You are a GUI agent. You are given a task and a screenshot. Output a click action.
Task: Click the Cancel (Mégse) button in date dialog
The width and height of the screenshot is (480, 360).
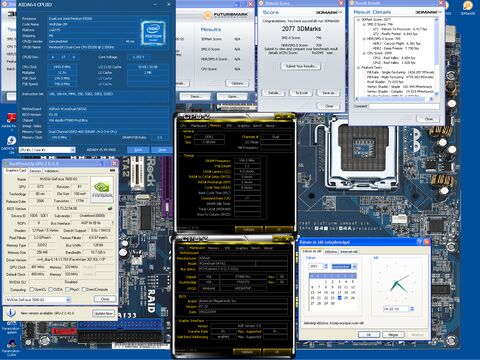point(393,334)
